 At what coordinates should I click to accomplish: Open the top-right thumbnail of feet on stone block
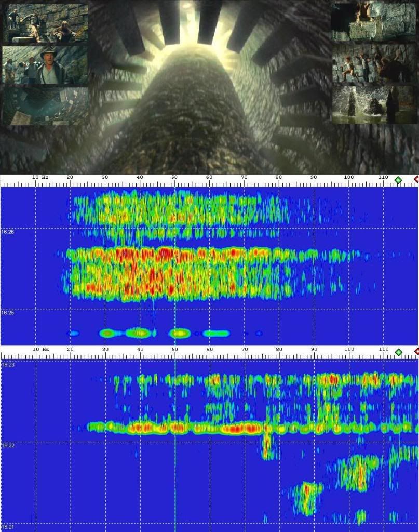374,22
